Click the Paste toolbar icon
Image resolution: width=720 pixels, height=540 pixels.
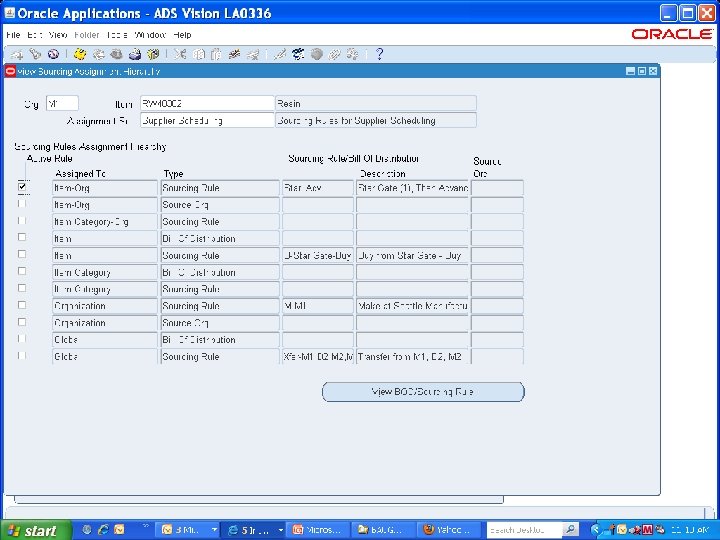tap(216, 54)
